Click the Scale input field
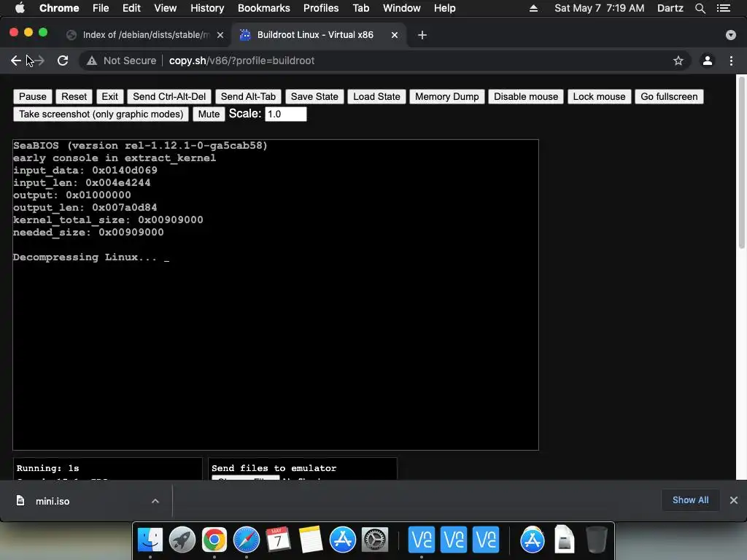 286,114
